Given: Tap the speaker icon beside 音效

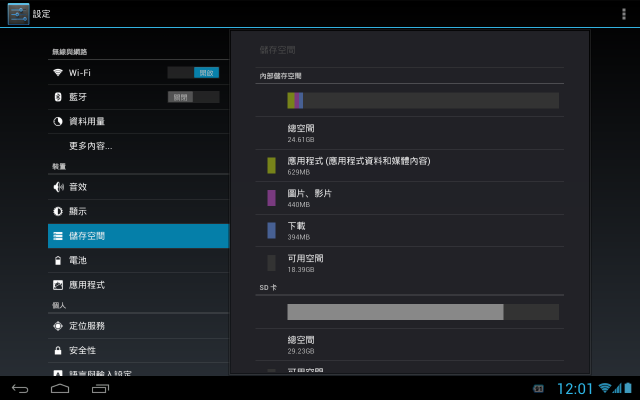Looking at the screenshot, I should click(x=58, y=187).
